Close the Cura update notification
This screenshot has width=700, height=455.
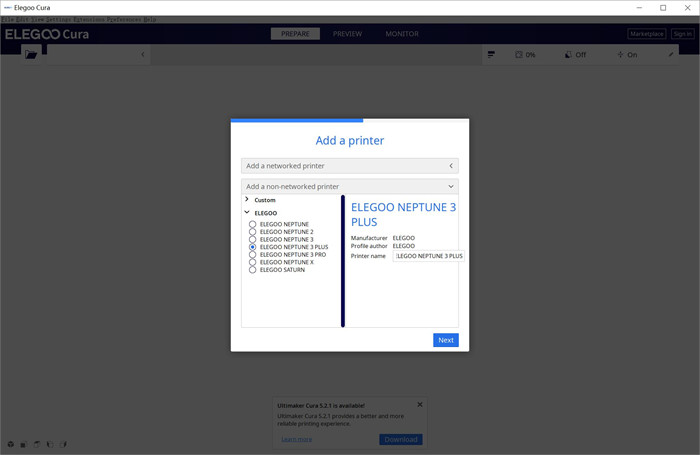420,405
